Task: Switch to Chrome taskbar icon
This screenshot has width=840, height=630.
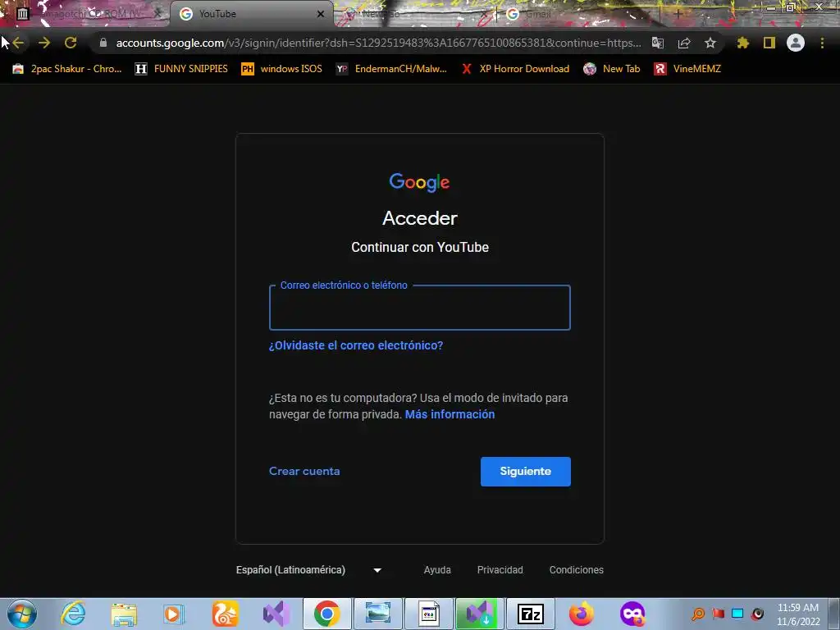Action: pyautogui.click(x=326, y=614)
